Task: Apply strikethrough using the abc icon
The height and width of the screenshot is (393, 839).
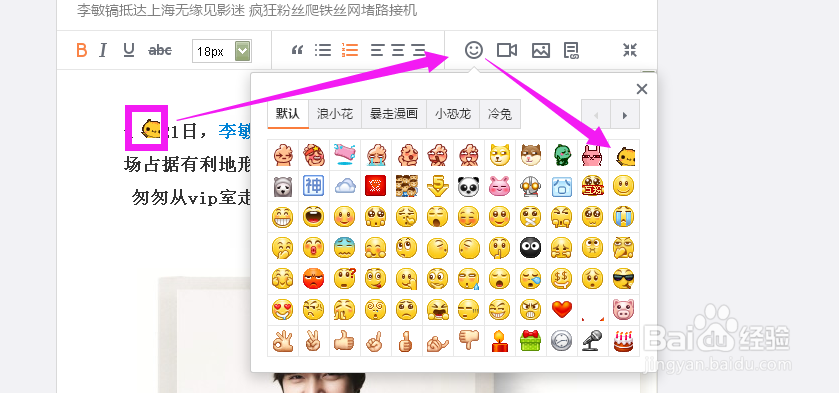Action: coord(160,50)
